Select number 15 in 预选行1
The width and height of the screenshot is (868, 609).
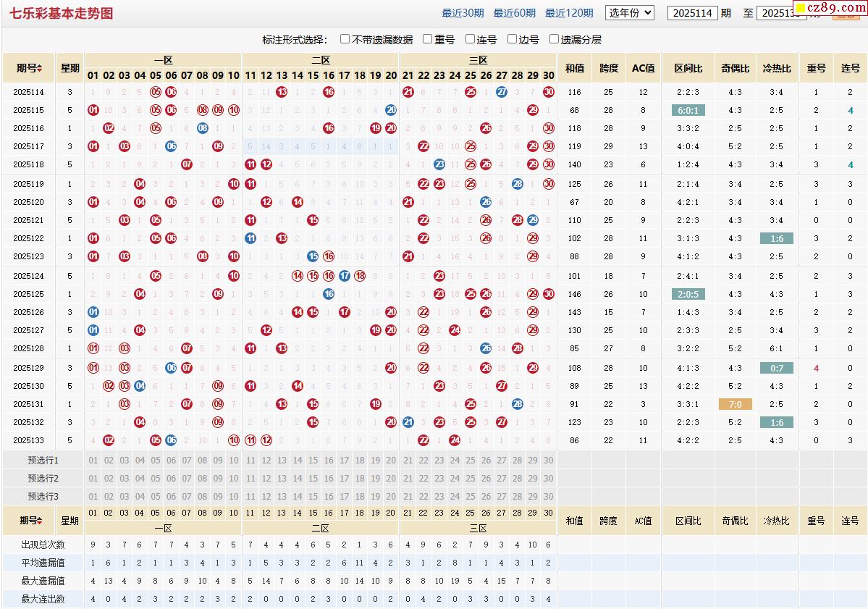[x=313, y=461]
